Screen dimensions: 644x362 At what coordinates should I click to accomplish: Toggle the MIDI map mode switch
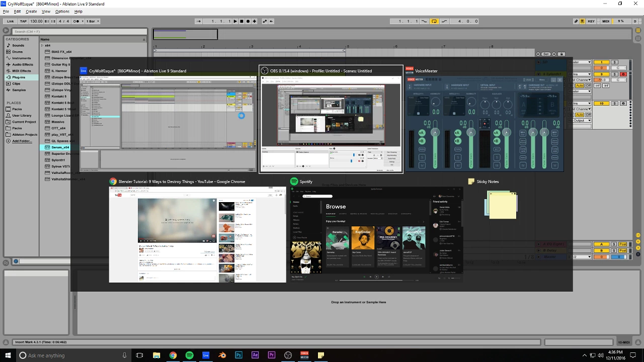point(606,21)
